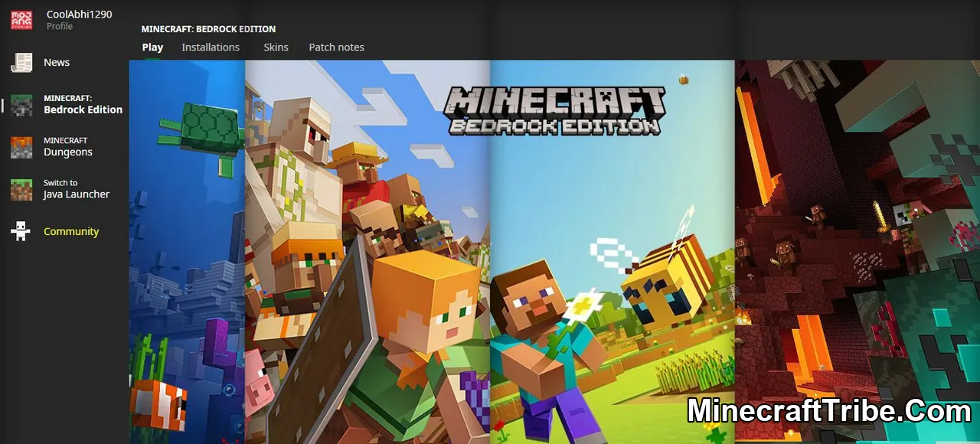980x444 pixels.
Task: Open the News newspaper icon
Action: pos(21,63)
